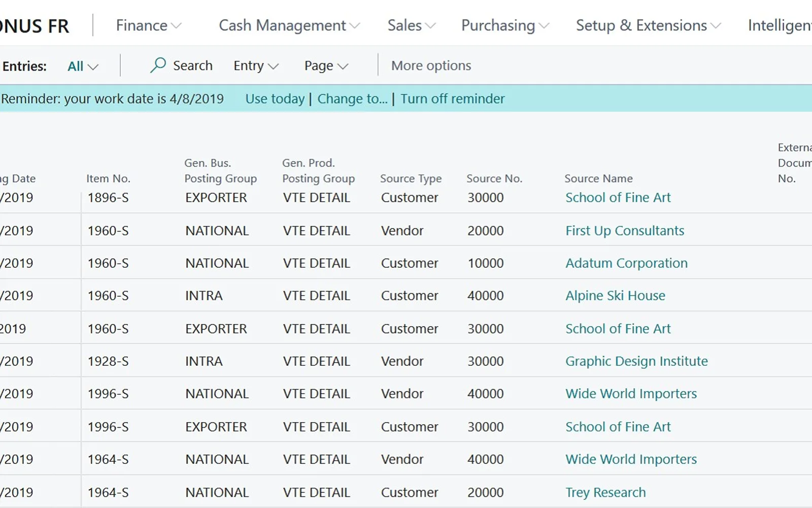Click the Search magnifier icon
This screenshot has height=508, width=812.
coord(158,65)
